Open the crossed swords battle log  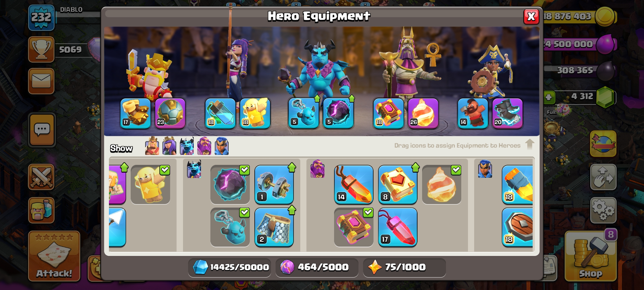(41, 177)
